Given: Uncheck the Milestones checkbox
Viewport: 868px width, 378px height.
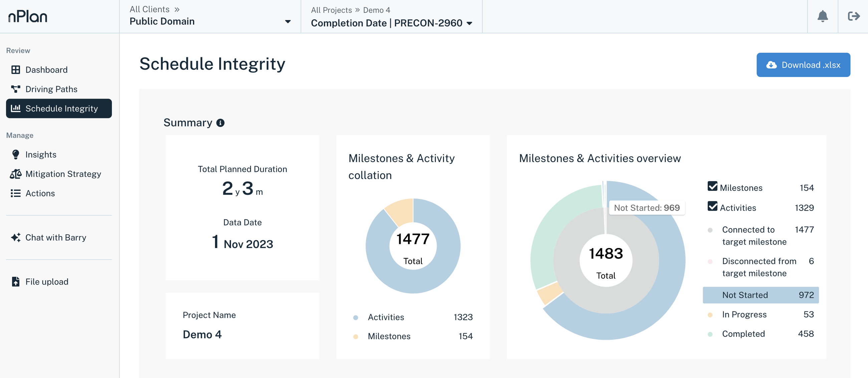Looking at the screenshot, I should (x=712, y=187).
